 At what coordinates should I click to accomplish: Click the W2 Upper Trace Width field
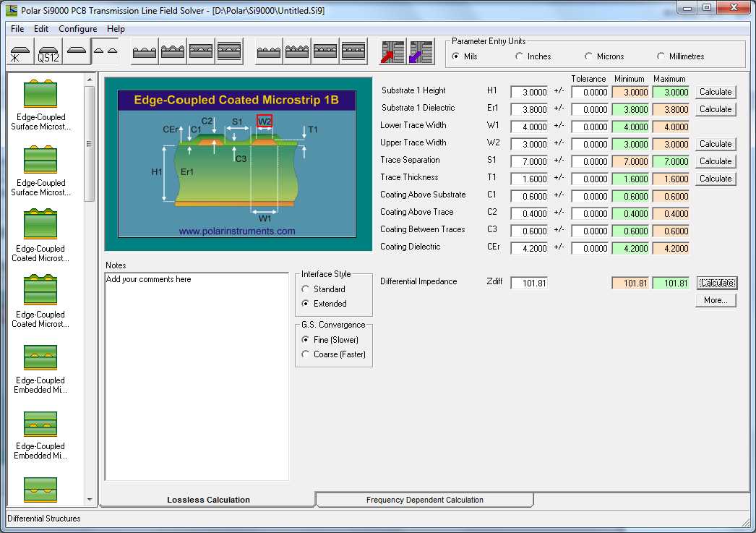pos(529,144)
